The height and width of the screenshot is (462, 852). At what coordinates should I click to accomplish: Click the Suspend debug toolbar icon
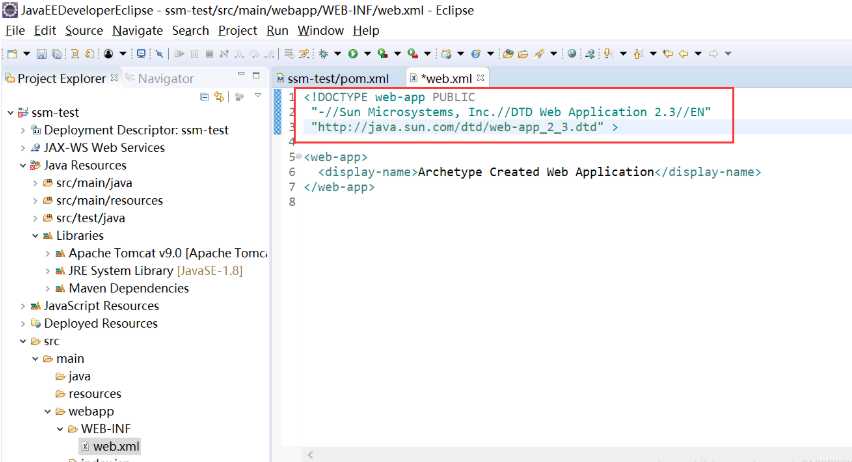[194, 53]
